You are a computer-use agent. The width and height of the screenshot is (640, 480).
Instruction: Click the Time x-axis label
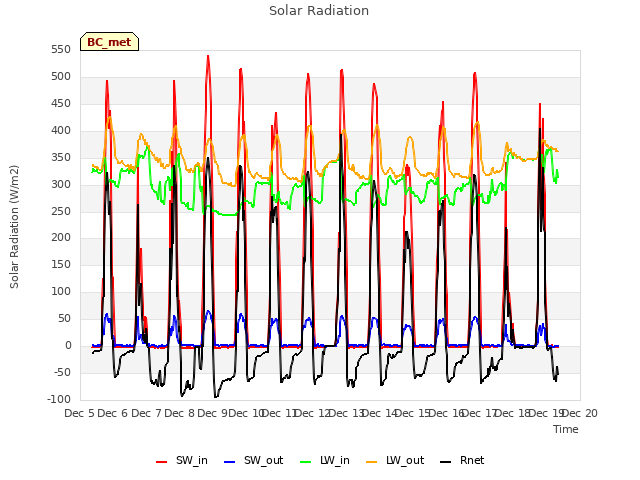tap(565, 429)
